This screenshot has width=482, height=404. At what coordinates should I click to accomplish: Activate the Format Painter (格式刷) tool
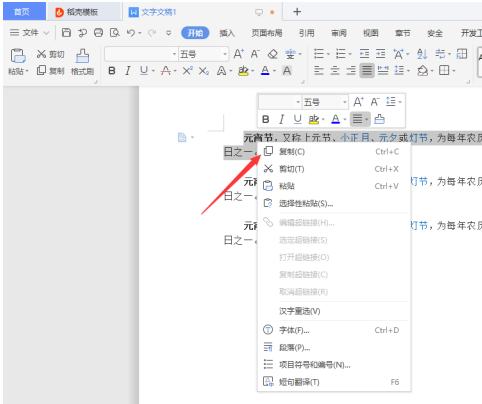pyautogui.click(x=82, y=62)
